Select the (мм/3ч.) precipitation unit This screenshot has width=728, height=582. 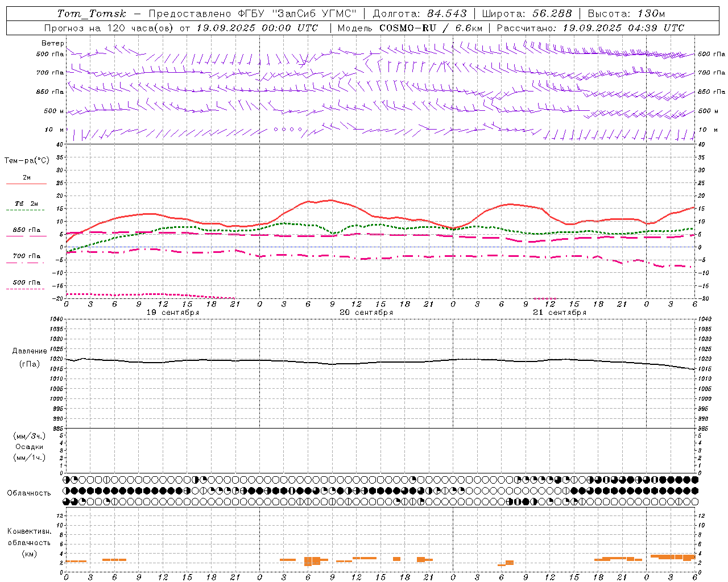[30, 436]
